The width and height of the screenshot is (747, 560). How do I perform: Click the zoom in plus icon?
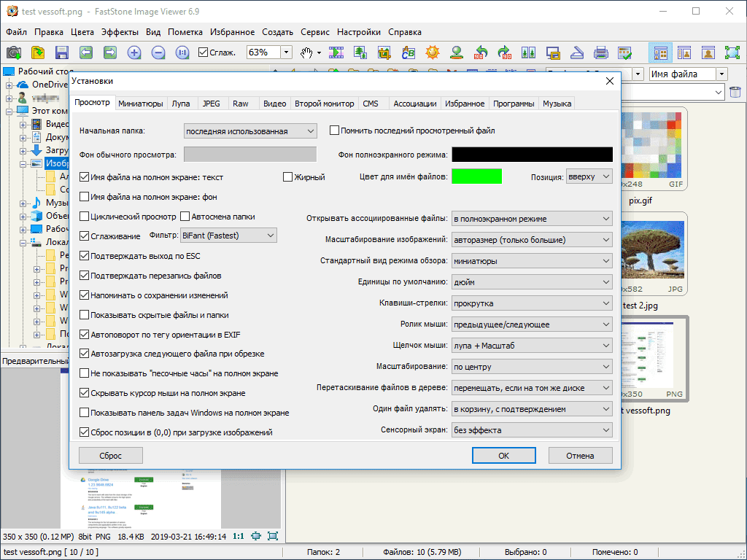pyautogui.click(x=134, y=52)
